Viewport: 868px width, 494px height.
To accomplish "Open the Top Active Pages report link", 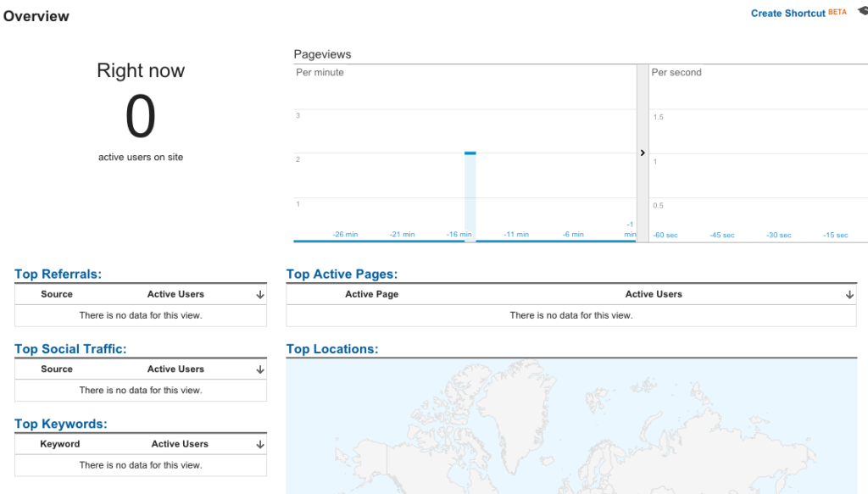I will (342, 274).
